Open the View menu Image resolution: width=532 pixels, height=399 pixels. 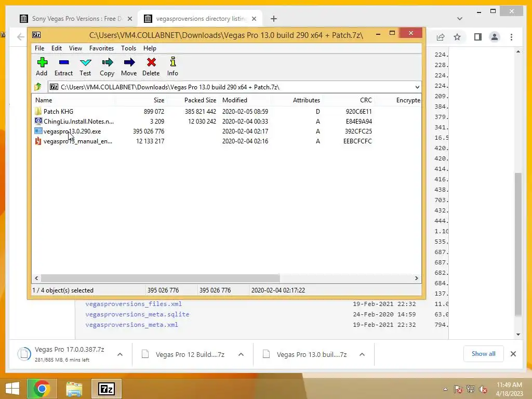pos(75,48)
